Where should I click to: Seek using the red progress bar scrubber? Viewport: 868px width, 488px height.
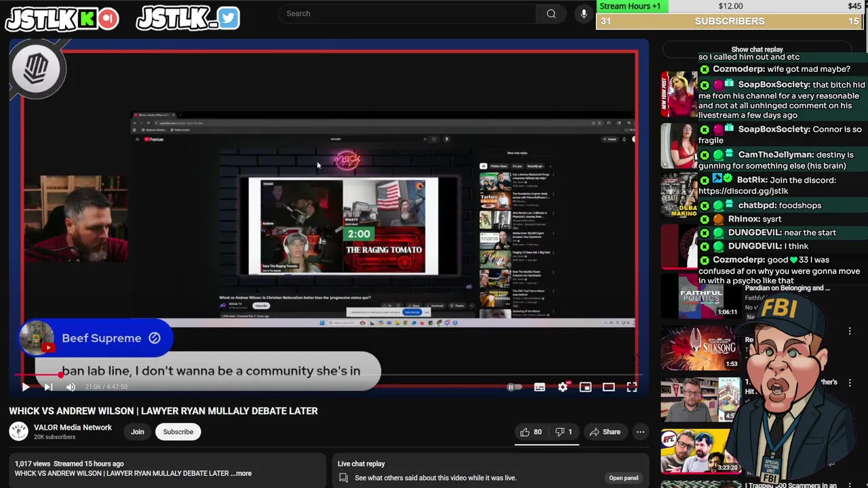pos(61,374)
